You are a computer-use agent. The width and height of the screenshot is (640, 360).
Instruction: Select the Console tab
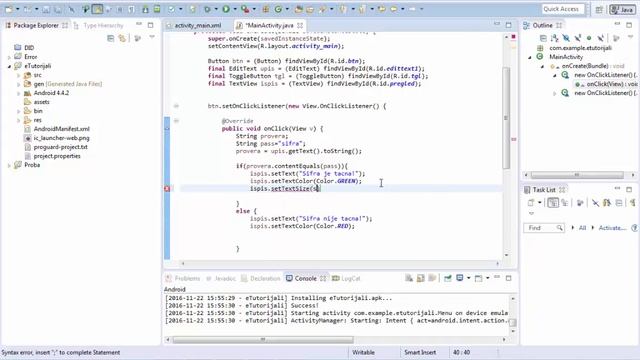305,278
